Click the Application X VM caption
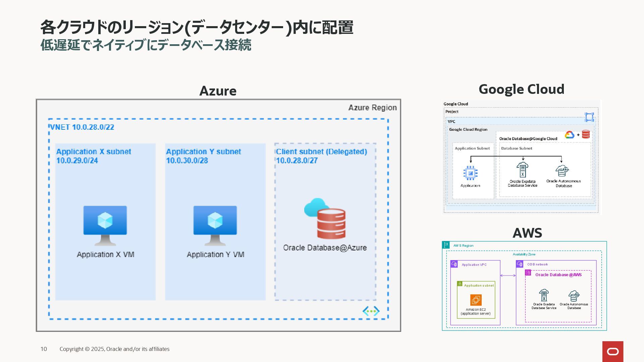Viewport: 644px width, 362px height. pyautogui.click(x=106, y=255)
